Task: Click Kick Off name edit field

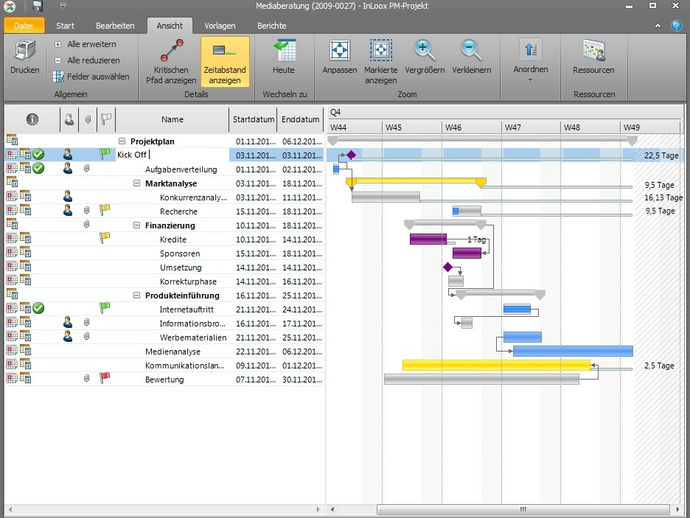Action: click(172, 155)
